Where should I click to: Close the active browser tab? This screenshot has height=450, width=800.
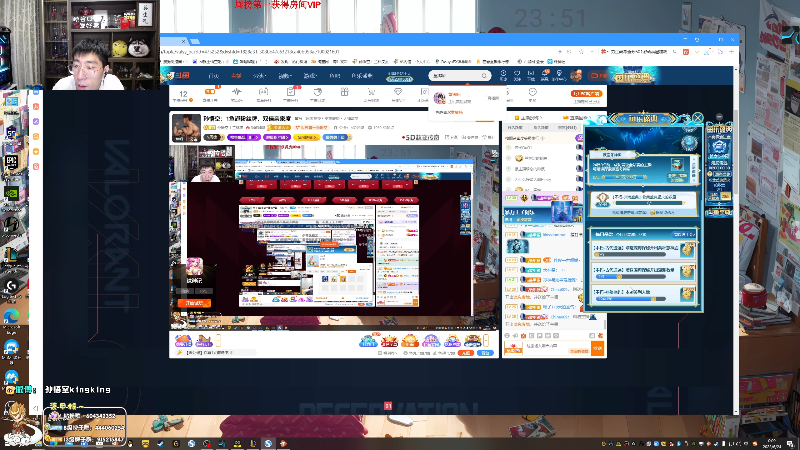tap(184, 41)
